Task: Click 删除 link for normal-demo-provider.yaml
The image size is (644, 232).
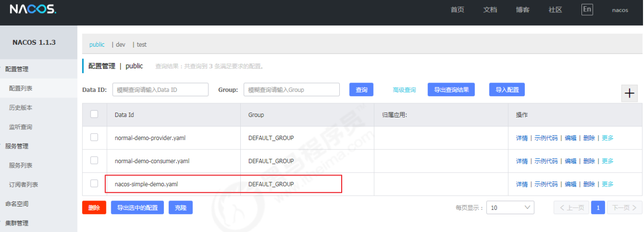Action: tap(589, 138)
